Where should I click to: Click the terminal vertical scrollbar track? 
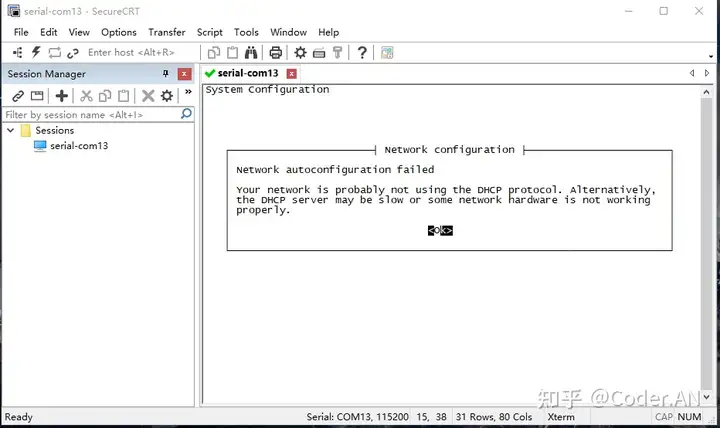coord(706,243)
